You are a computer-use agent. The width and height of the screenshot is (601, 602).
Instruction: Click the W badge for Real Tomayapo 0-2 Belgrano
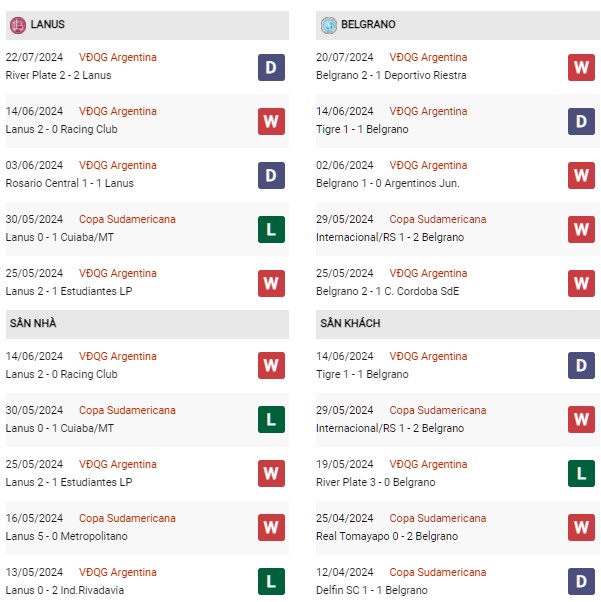click(581, 527)
